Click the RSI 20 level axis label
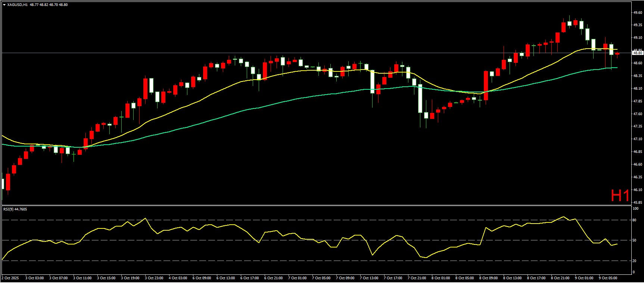This screenshot has height=283, width=644. coord(634,261)
